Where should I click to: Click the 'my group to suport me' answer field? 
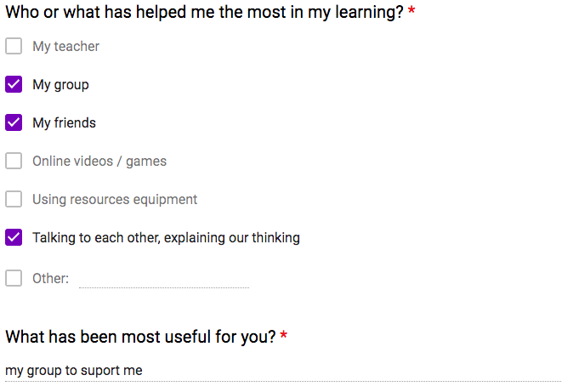pos(283,371)
